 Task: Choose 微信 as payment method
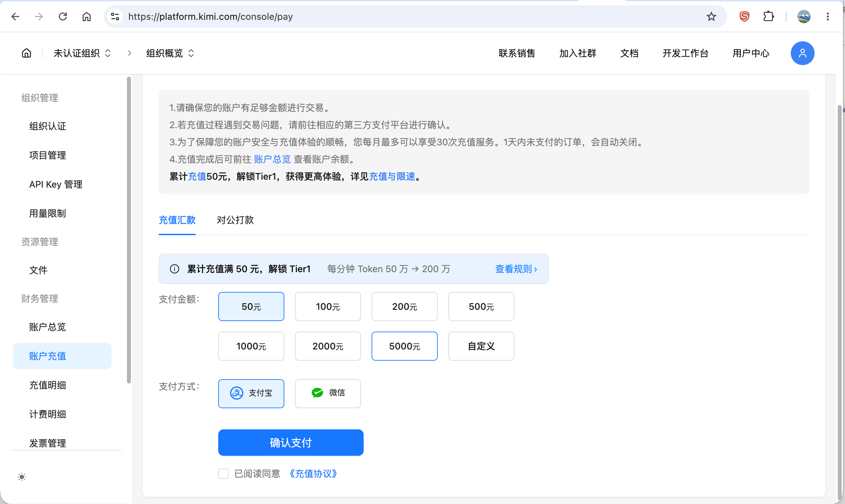tap(328, 394)
